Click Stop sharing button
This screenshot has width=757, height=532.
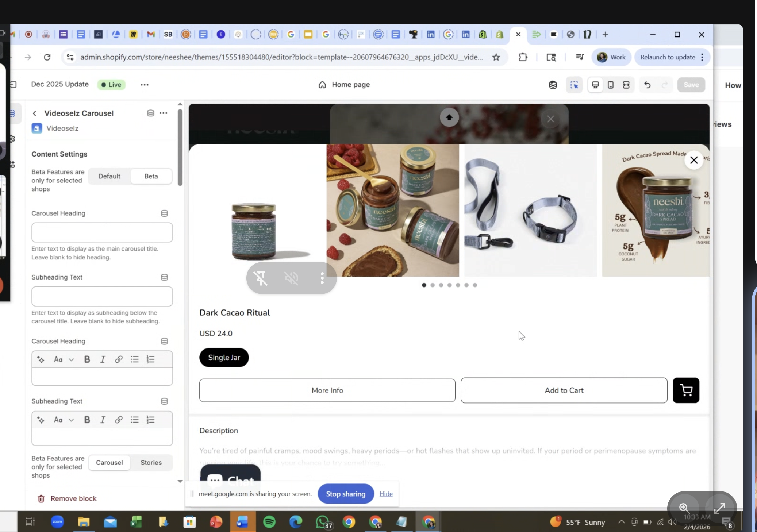(x=346, y=494)
